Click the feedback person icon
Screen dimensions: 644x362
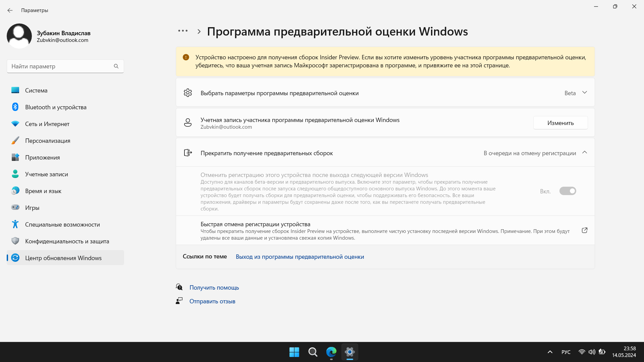(179, 301)
